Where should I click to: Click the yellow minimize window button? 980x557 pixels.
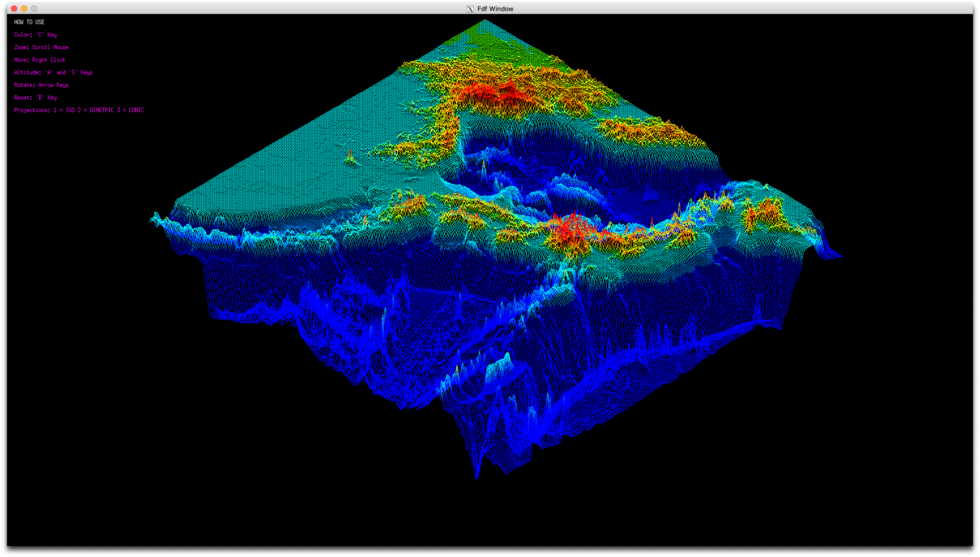[x=24, y=9]
